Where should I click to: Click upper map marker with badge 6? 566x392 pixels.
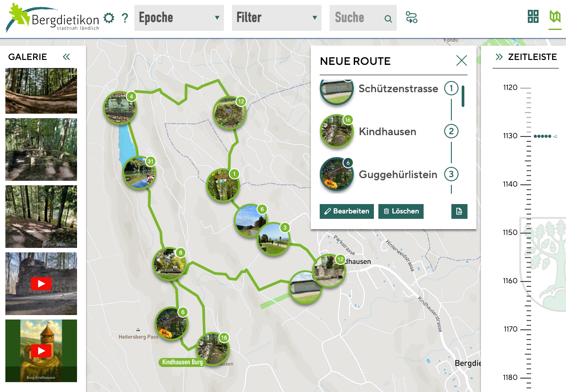[251, 220]
